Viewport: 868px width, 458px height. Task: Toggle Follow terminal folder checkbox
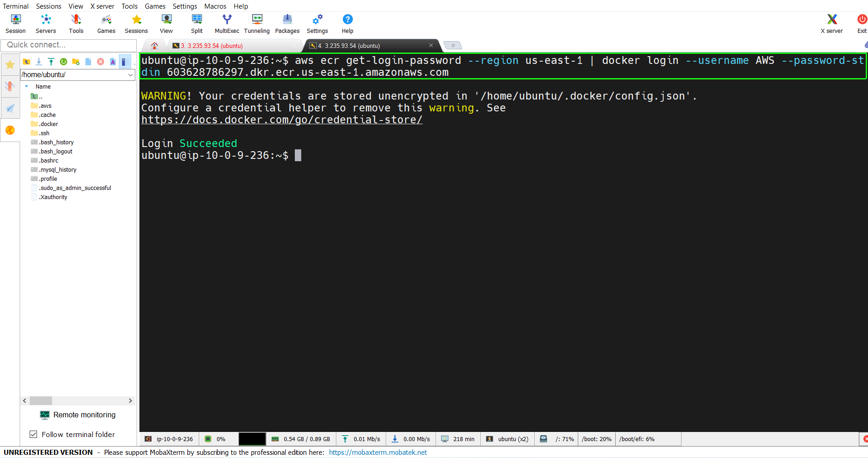[x=33, y=434]
